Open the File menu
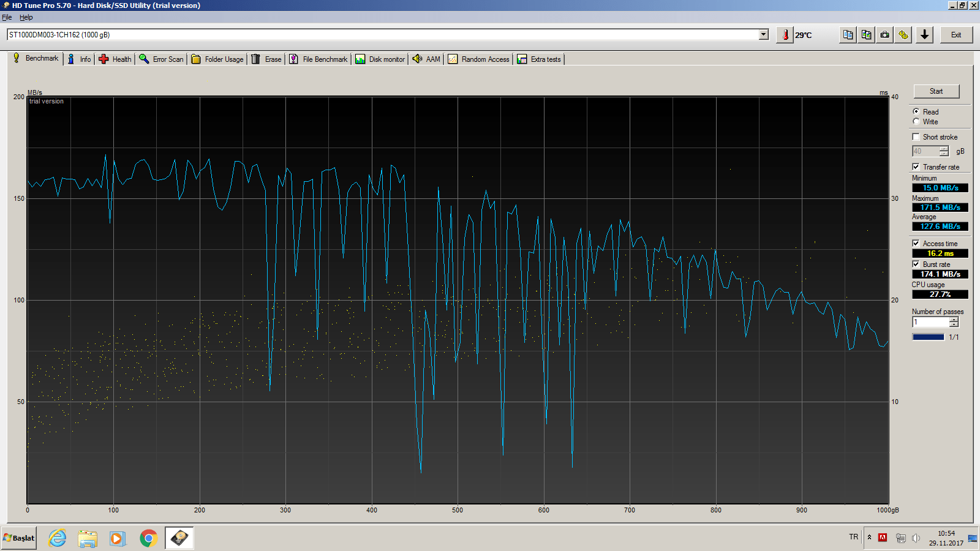Image resolution: width=980 pixels, height=551 pixels. (7, 17)
